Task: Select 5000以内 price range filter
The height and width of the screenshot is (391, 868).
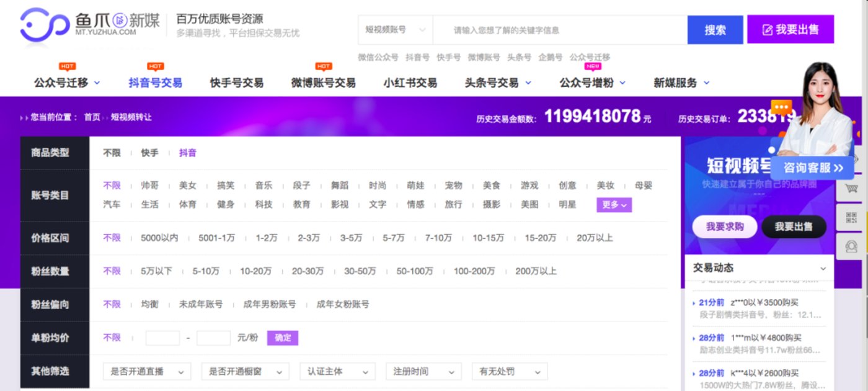Action: click(159, 238)
